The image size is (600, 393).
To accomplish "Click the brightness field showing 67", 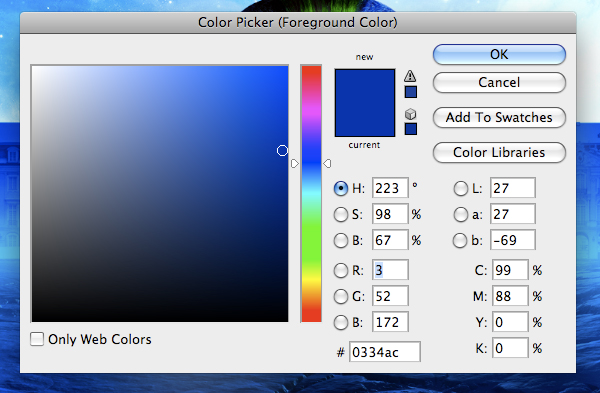I will point(390,240).
